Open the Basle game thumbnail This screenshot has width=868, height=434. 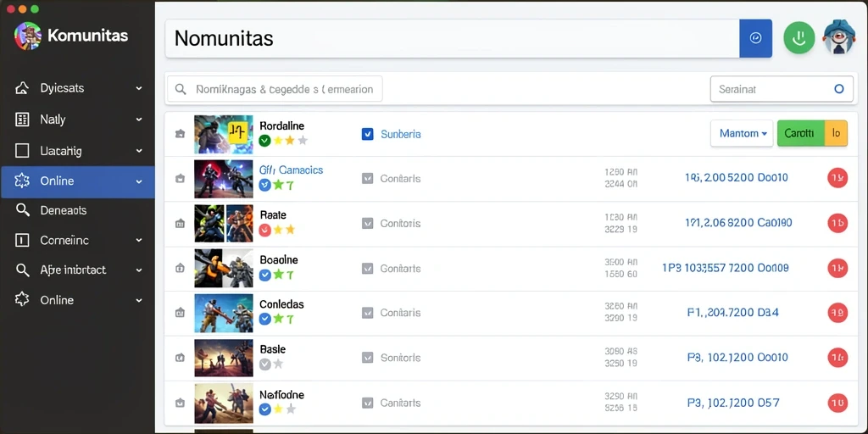coord(224,359)
